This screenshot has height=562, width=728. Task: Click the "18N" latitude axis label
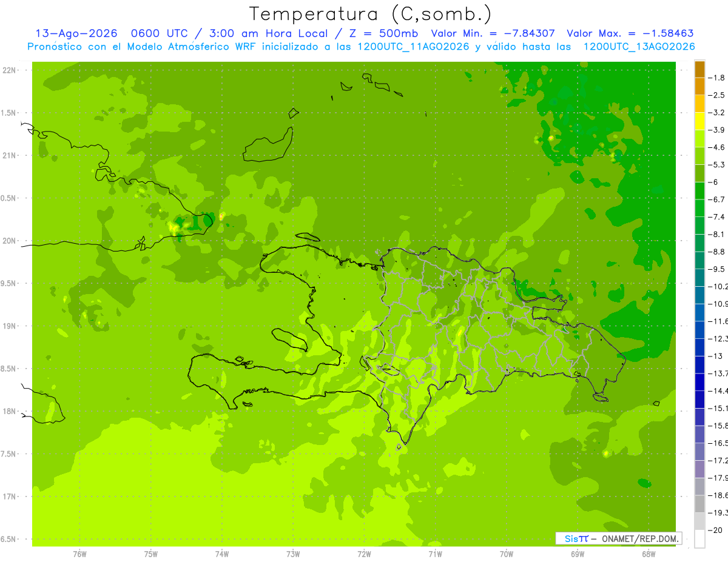pyautogui.click(x=9, y=412)
